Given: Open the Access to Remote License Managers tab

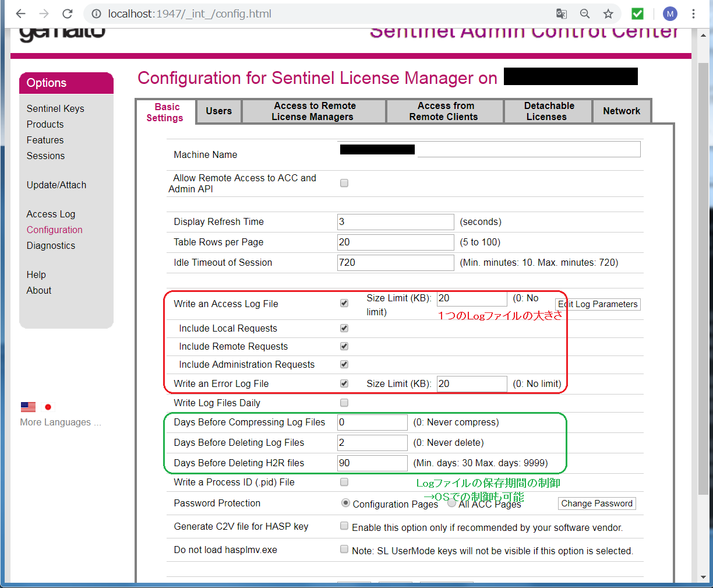Looking at the screenshot, I should pos(314,111).
